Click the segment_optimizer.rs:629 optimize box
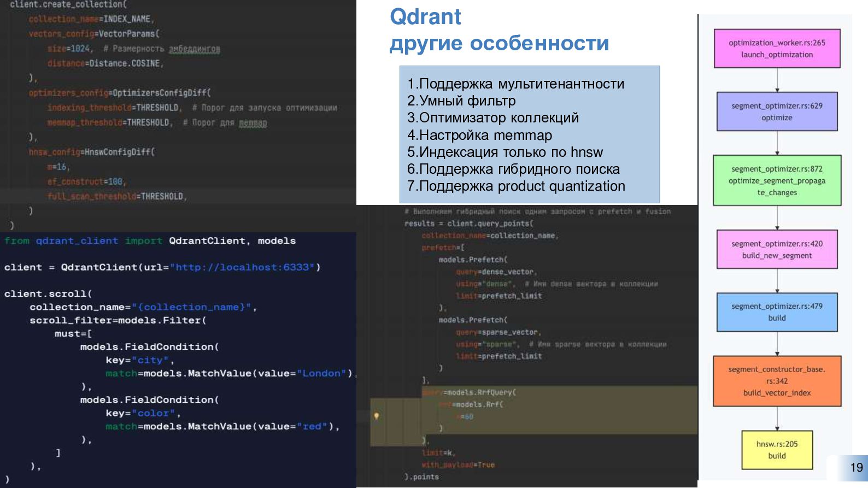This screenshot has height=488, width=868. (x=777, y=111)
